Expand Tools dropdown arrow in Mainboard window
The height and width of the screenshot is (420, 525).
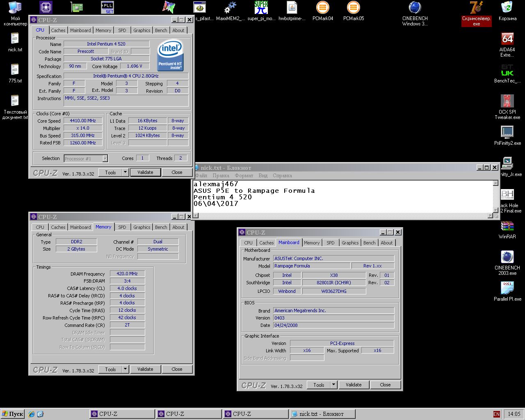pyautogui.click(x=333, y=385)
